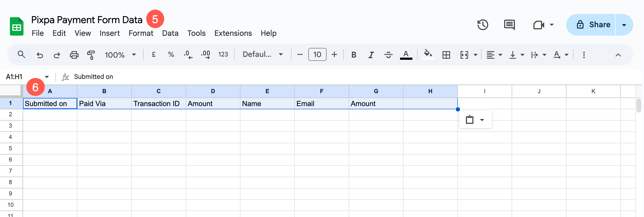Select column I header
Image resolution: width=644 pixels, height=217 pixels.
coord(485,91)
